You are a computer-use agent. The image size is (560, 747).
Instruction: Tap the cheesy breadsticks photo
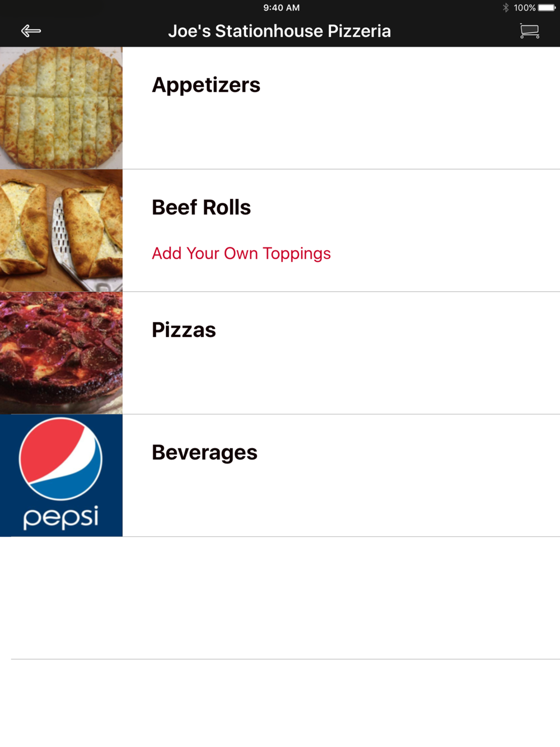pos(61,108)
